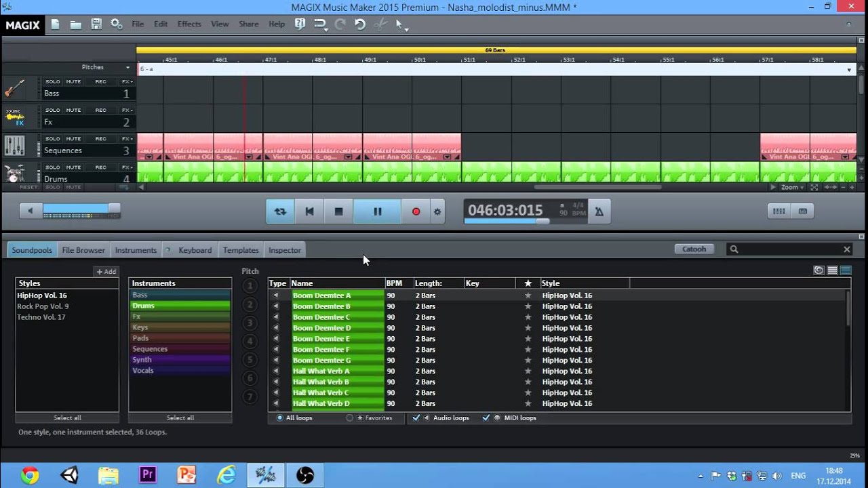Click the Bass track guitar icon

pyautogui.click(x=14, y=89)
